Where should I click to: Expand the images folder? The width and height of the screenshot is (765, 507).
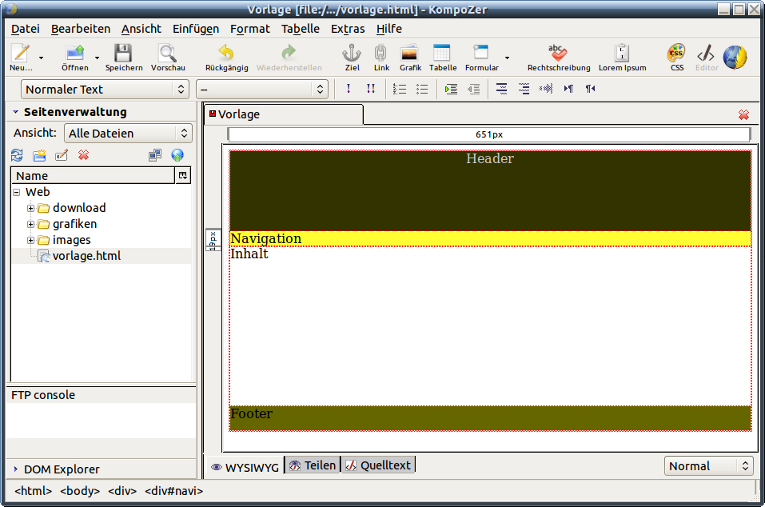pos(30,240)
